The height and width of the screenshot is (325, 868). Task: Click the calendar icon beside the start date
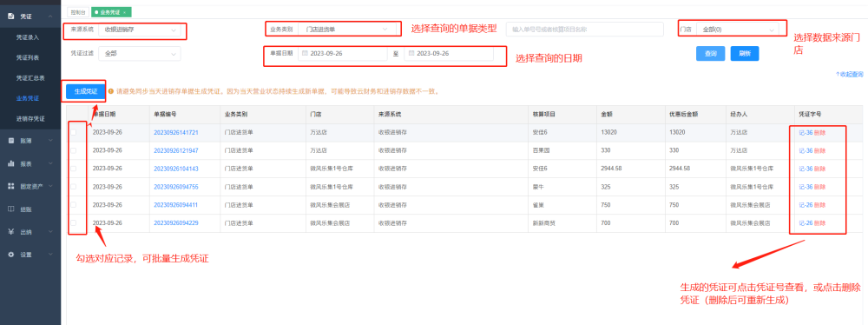305,53
